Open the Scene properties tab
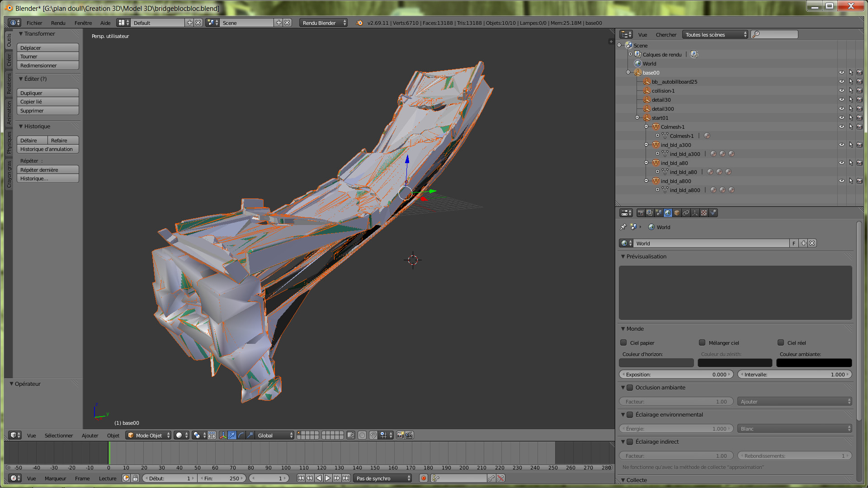 click(x=659, y=213)
